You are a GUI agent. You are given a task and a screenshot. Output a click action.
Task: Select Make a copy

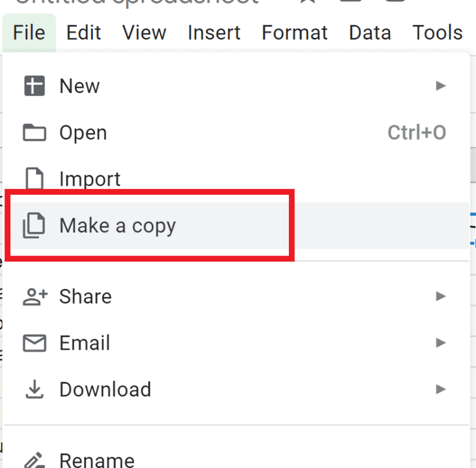coord(236,226)
